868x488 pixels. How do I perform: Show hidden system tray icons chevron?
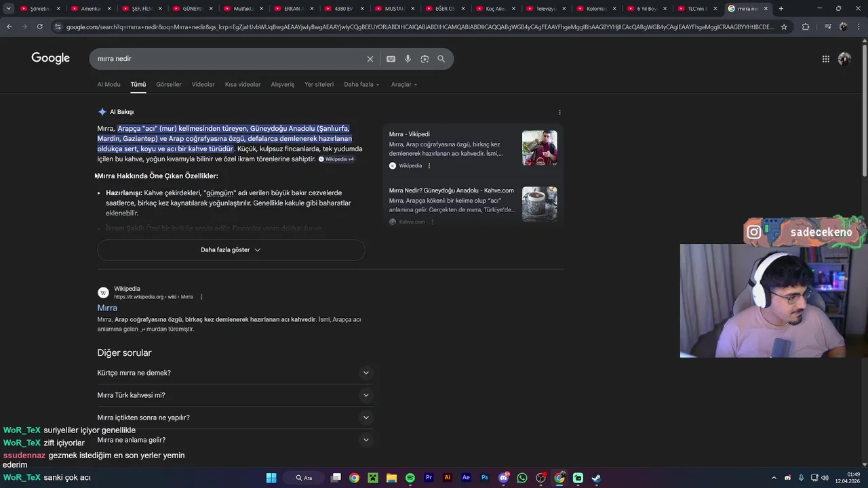pyautogui.click(x=774, y=478)
